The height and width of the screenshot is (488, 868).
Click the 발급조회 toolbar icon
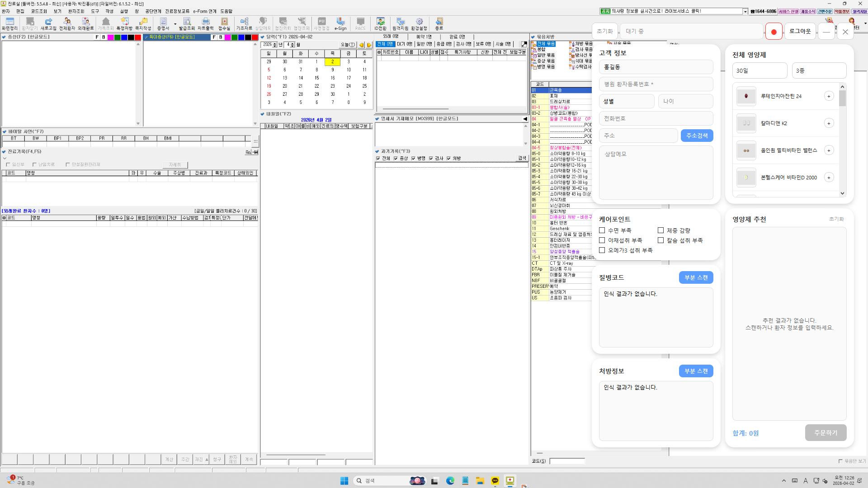[x=187, y=24]
